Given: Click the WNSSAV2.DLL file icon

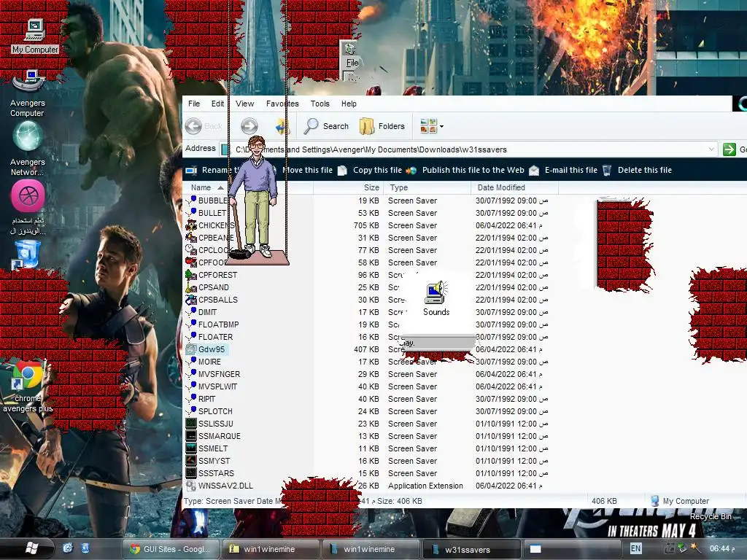Looking at the screenshot, I should point(191,485).
